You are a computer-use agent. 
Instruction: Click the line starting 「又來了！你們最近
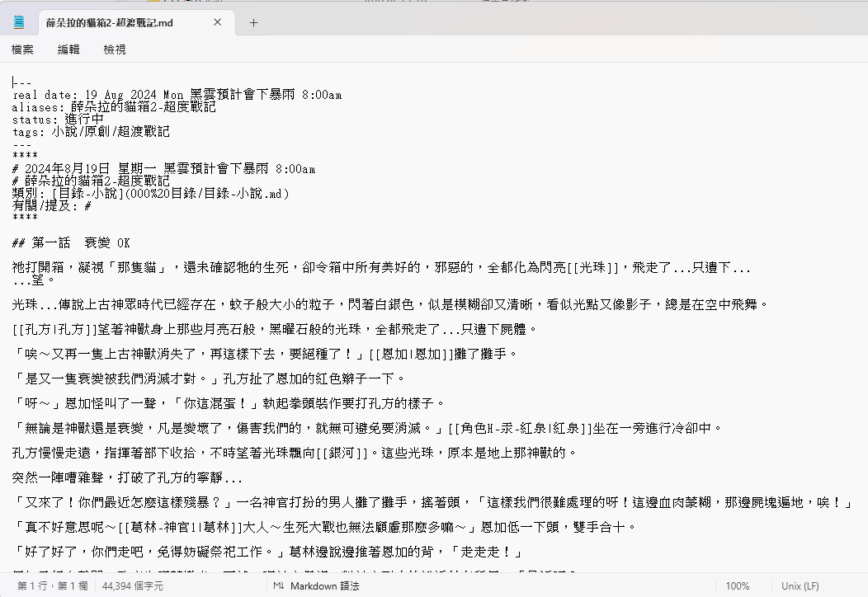click(433, 502)
